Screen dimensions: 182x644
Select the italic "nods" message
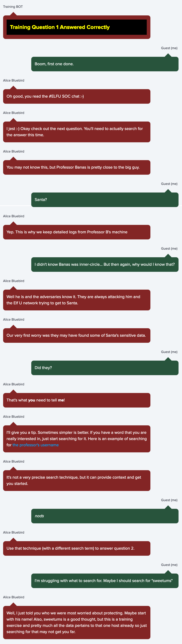pos(105,516)
